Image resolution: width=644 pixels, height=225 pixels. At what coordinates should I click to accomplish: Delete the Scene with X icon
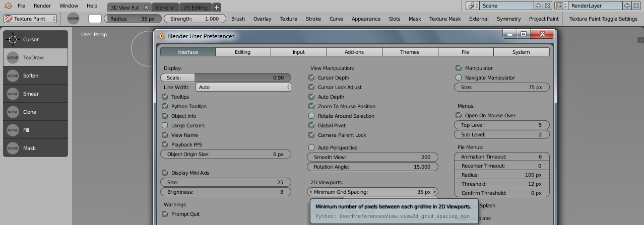[547, 6]
